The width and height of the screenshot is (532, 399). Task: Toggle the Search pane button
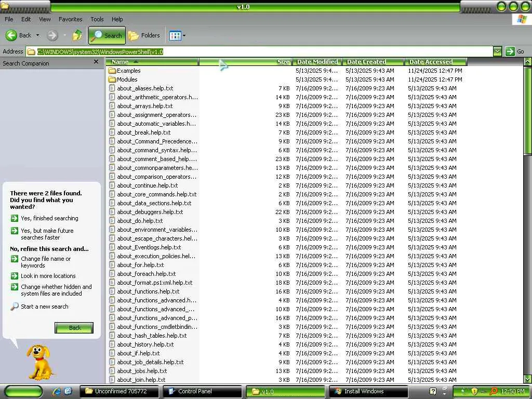point(107,35)
